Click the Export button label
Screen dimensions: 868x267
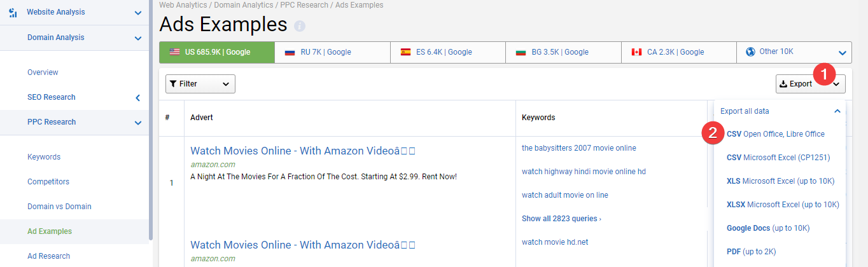pos(801,84)
